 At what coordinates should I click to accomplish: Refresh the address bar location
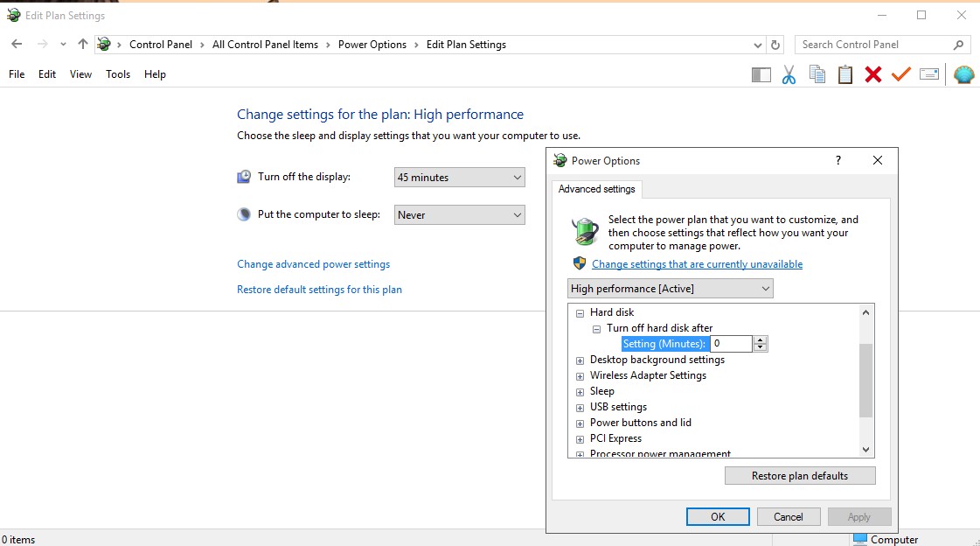[775, 45]
